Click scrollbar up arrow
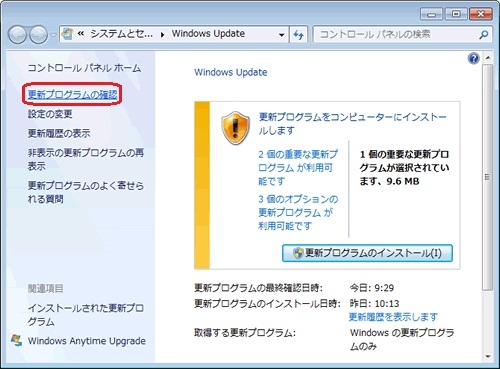The height and width of the screenshot is (369, 500). point(487,58)
